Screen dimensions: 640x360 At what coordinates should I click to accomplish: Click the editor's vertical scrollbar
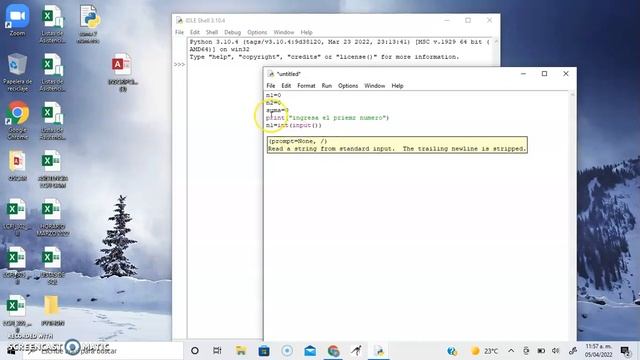(572, 216)
